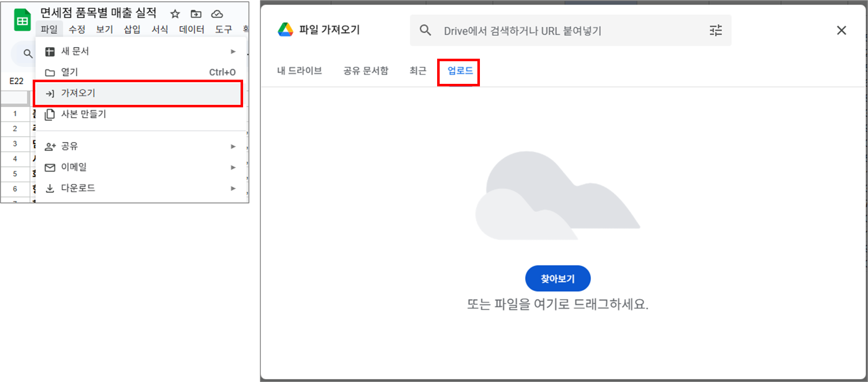Open the 수정 menu
Screen dimensions: 868x382
(x=77, y=29)
